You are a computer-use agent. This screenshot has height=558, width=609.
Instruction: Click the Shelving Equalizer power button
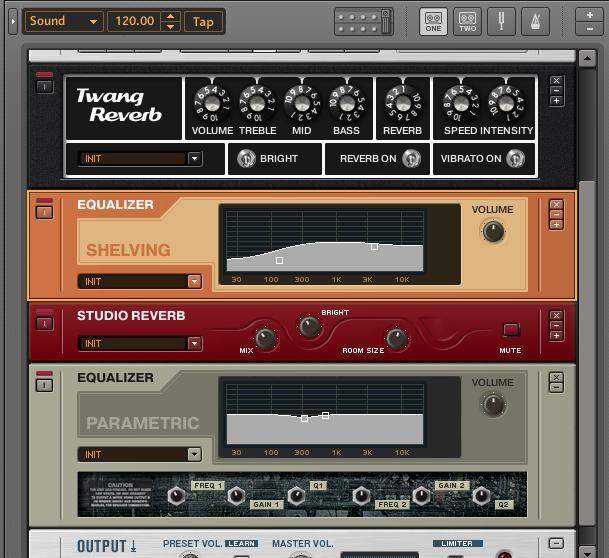point(44,211)
